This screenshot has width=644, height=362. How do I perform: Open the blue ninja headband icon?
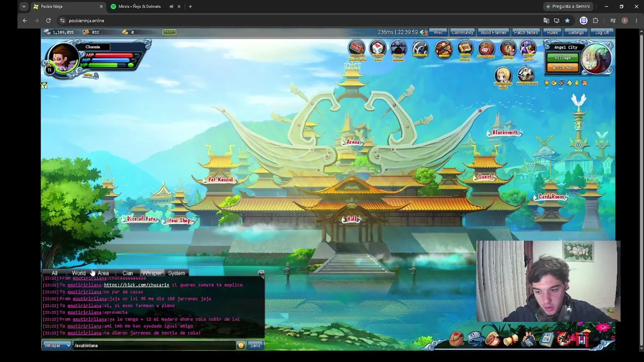click(475, 339)
